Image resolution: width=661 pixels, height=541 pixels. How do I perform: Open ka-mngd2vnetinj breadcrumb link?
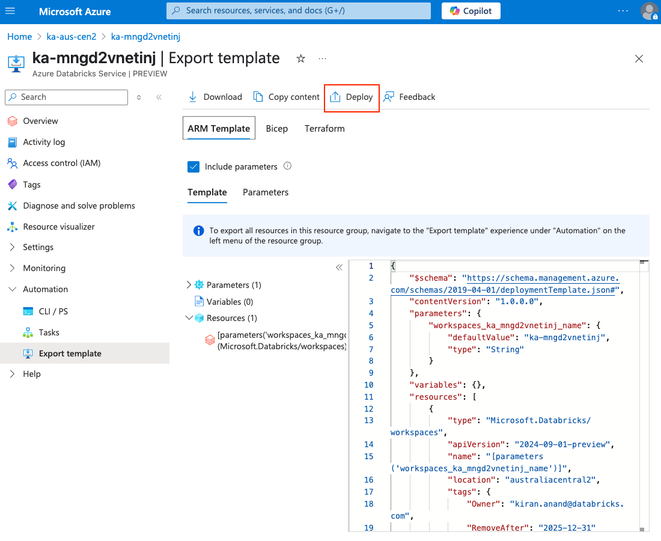tap(145, 37)
